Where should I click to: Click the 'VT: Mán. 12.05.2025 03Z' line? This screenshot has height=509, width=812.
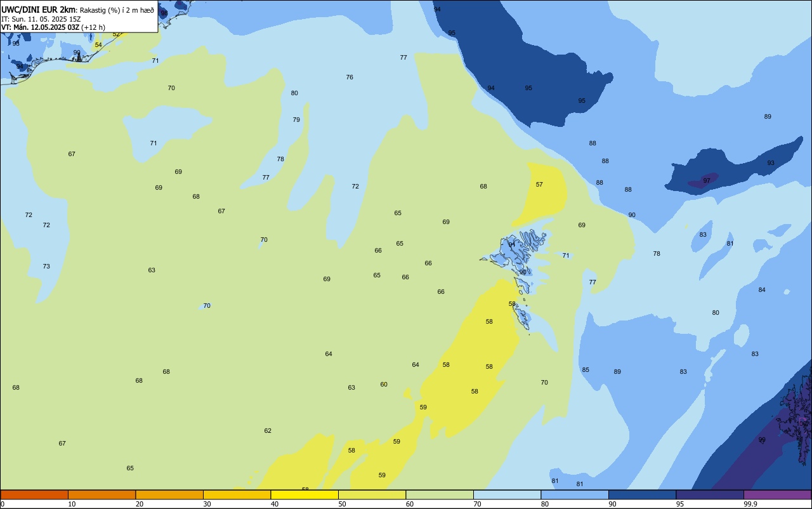pos(41,28)
